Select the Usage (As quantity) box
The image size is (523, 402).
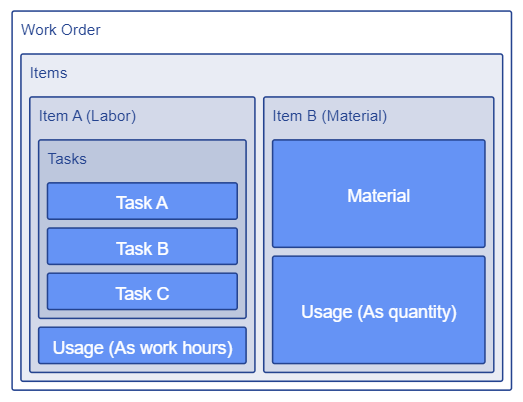379,310
